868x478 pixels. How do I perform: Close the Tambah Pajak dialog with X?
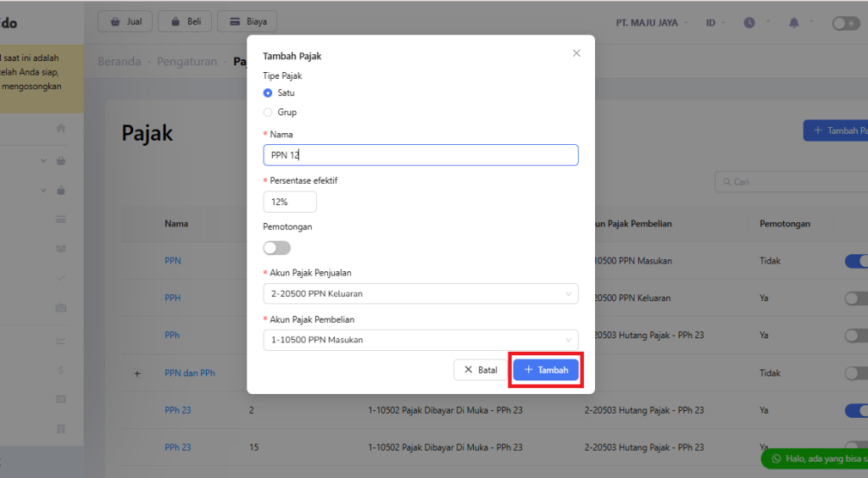pos(576,53)
